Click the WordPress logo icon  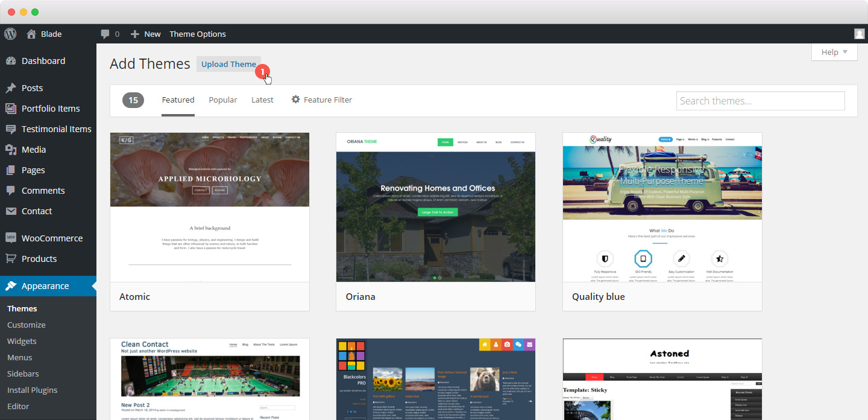coord(10,34)
